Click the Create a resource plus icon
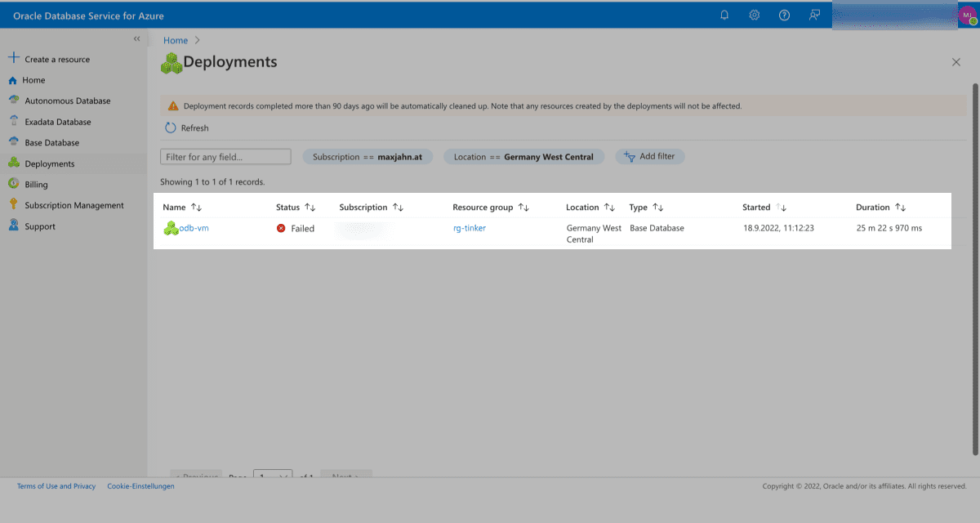This screenshot has width=980, height=523. tap(13, 58)
